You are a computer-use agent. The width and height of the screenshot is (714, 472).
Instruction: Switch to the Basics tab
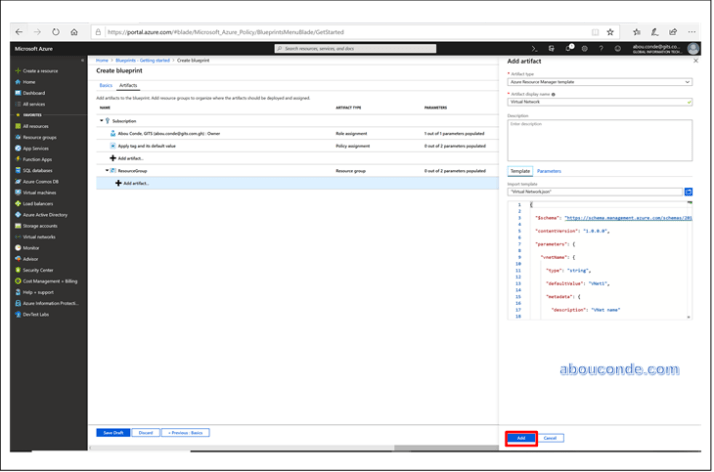click(104, 86)
